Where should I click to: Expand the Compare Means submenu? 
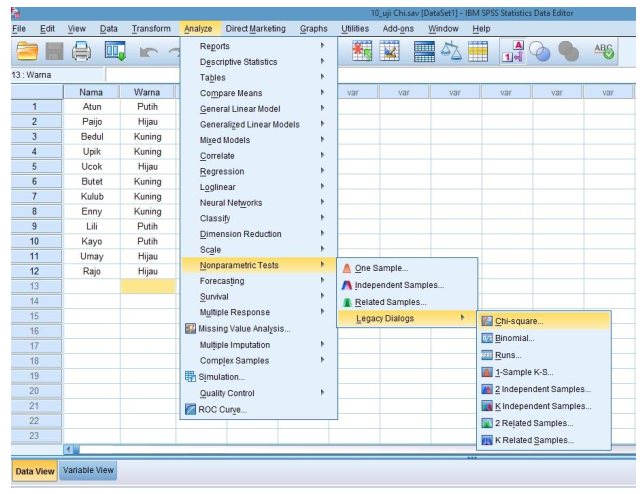pyautogui.click(x=259, y=93)
